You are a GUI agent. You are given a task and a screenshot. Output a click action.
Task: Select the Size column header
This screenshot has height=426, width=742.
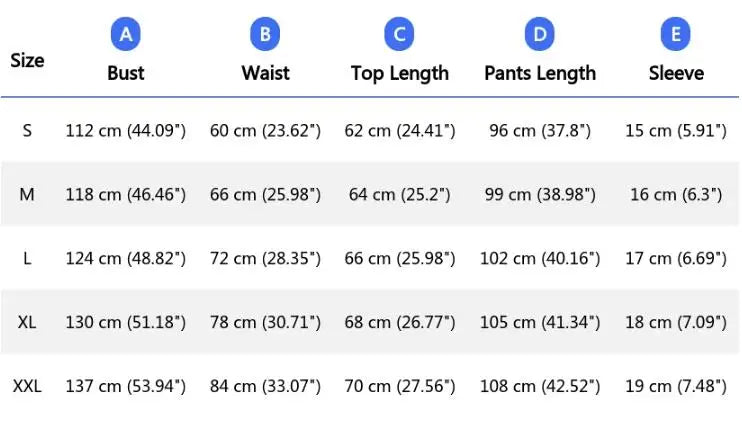[x=27, y=60]
